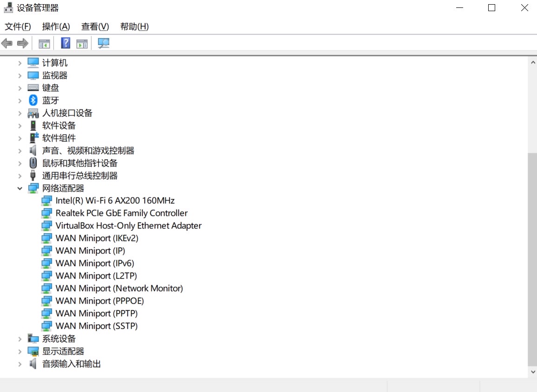Expand the 显示适配器 category
This screenshot has width=537, height=392.
(x=20, y=352)
